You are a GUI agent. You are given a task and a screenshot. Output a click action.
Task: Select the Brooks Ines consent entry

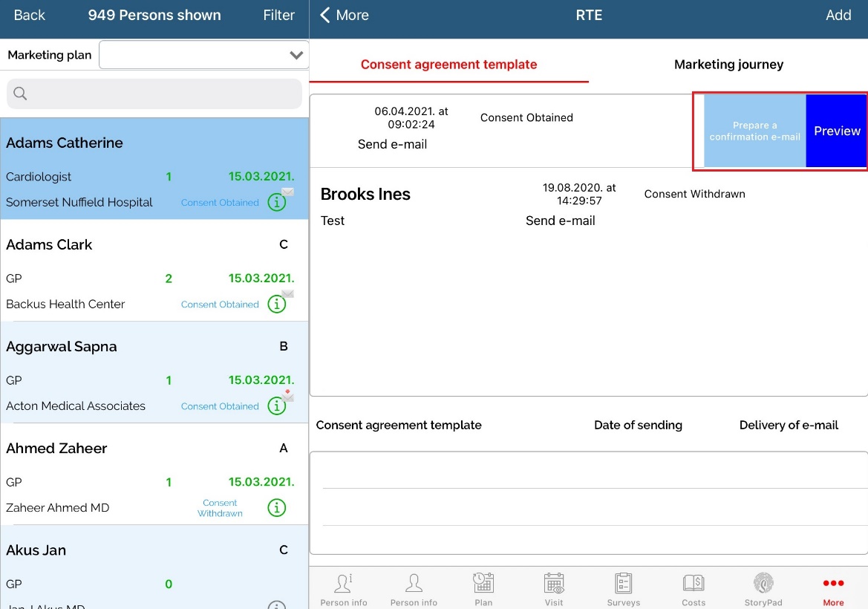[365, 195]
